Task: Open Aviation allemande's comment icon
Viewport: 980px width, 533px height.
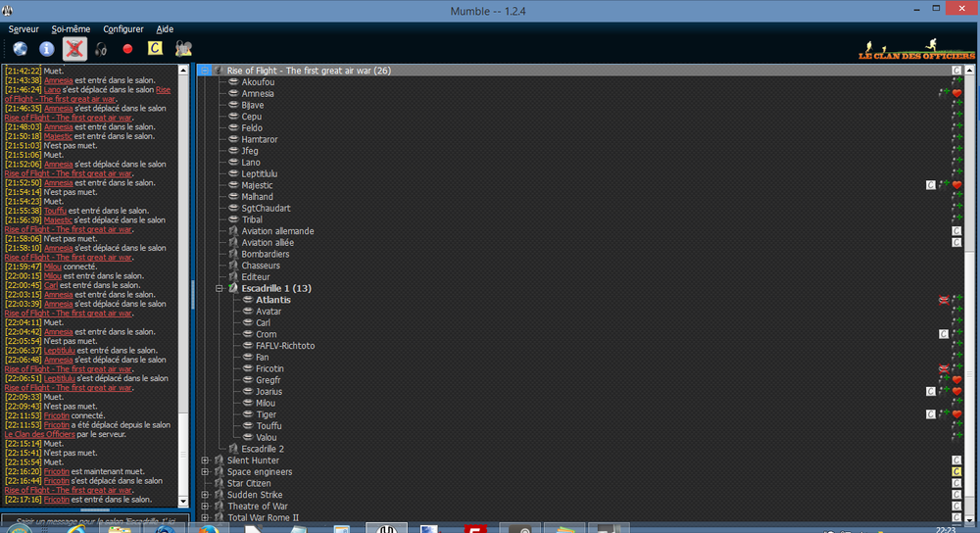Action: pyautogui.click(x=956, y=231)
